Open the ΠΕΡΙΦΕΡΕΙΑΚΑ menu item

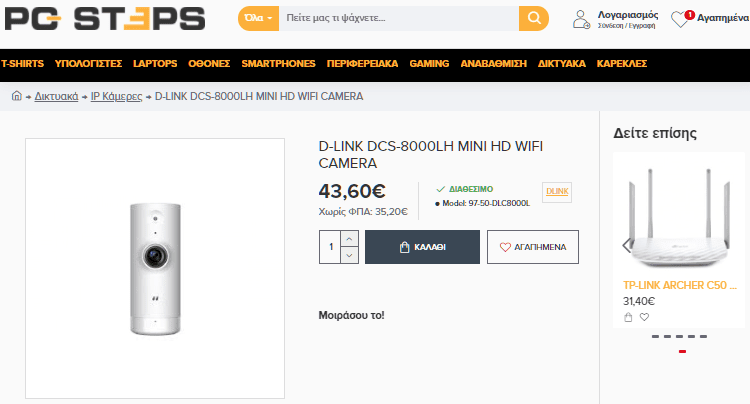point(362,64)
